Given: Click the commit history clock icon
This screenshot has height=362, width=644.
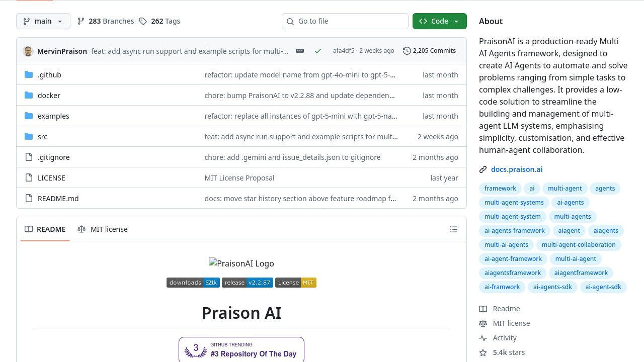Looking at the screenshot, I should 407,51.
